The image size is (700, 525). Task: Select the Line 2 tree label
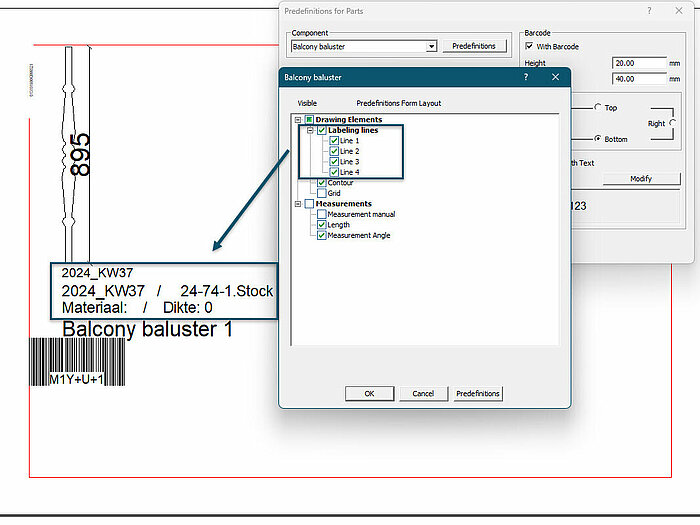pos(350,151)
